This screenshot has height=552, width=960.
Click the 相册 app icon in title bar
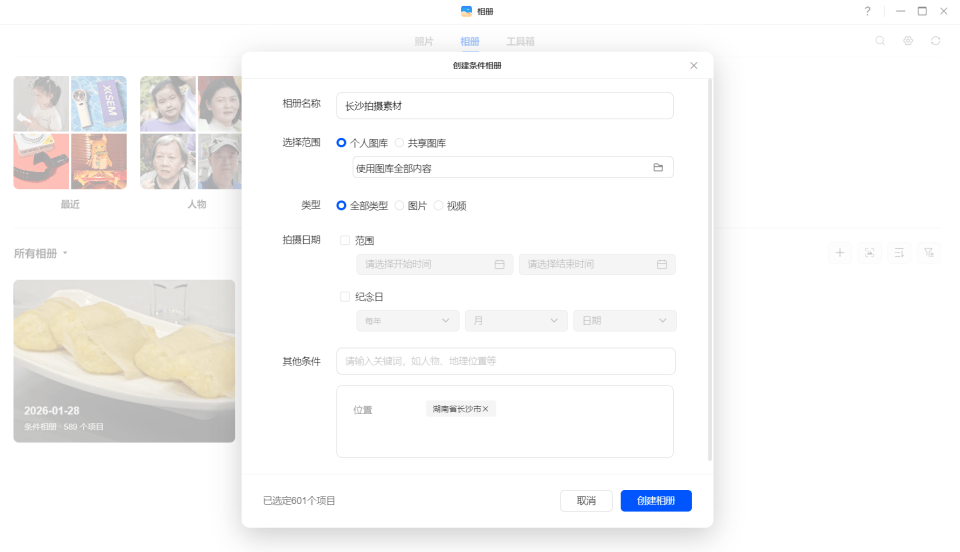pyautogui.click(x=467, y=11)
